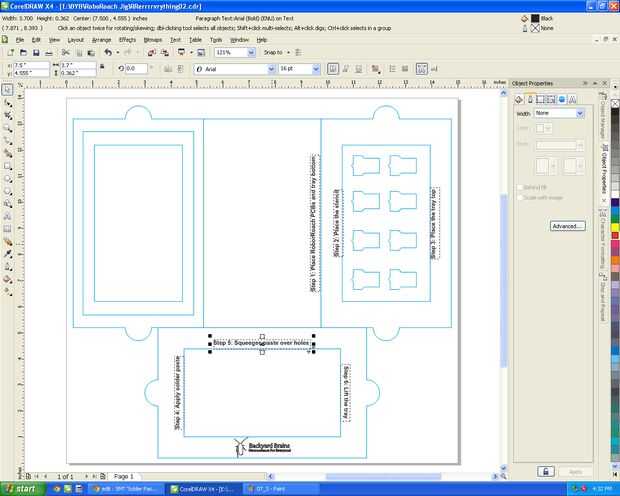Open the Windows Start menu
Screen dimensions: 620x496
[21, 489]
